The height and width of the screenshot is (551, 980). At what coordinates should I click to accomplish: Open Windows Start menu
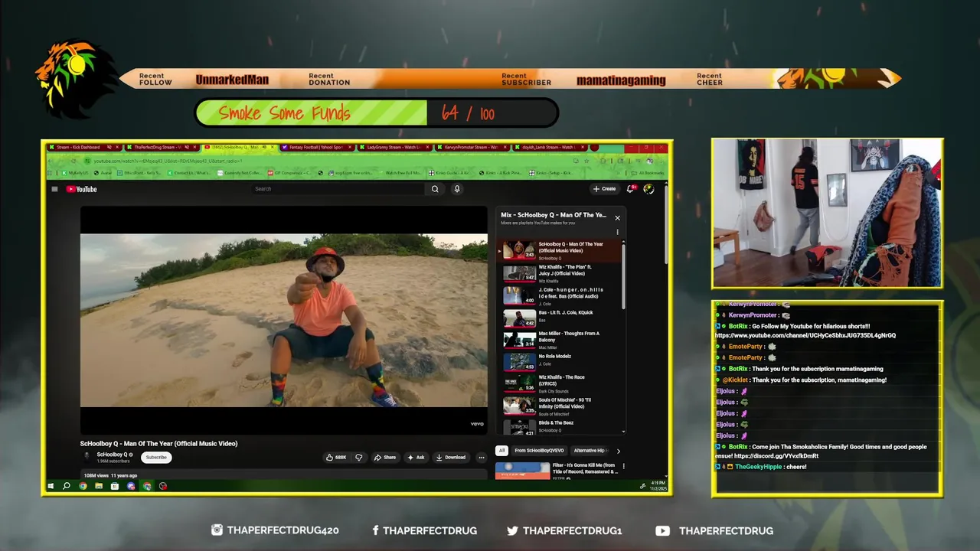point(51,486)
